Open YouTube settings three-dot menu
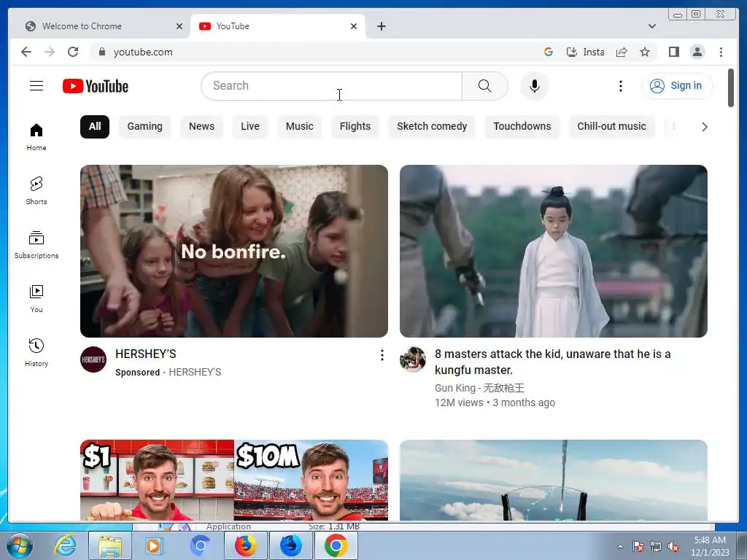747x560 pixels. click(x=620, y=86)
